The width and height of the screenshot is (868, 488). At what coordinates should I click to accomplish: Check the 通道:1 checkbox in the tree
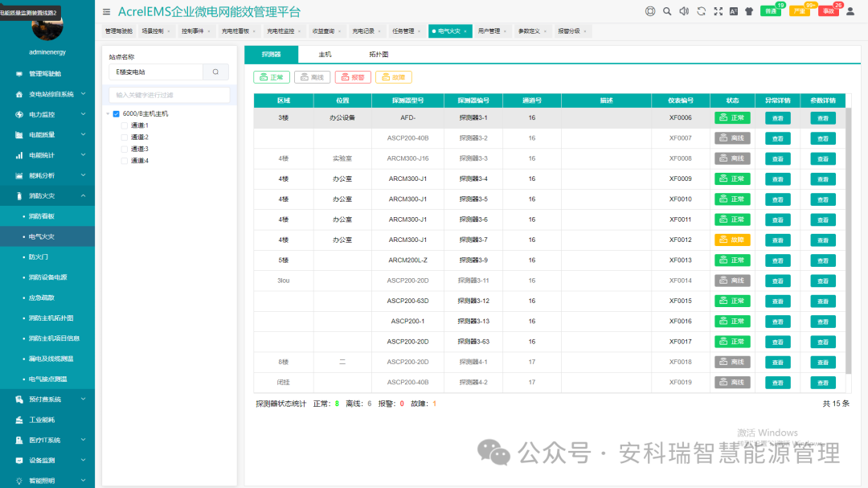(125, 125)
